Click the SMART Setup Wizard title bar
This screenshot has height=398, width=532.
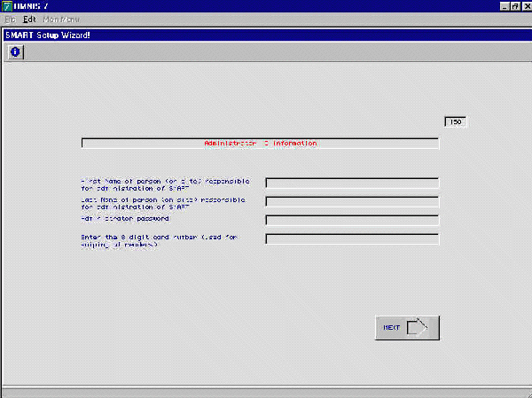(x=268, y=35)
